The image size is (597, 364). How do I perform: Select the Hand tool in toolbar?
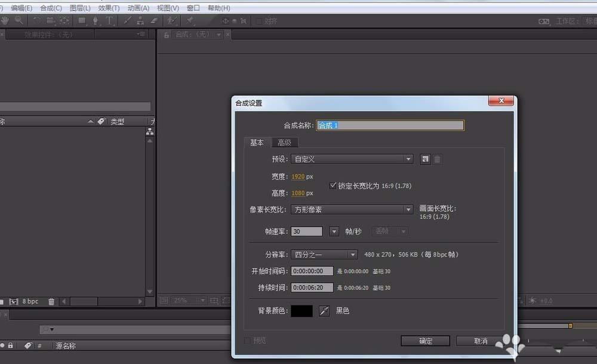5,20
